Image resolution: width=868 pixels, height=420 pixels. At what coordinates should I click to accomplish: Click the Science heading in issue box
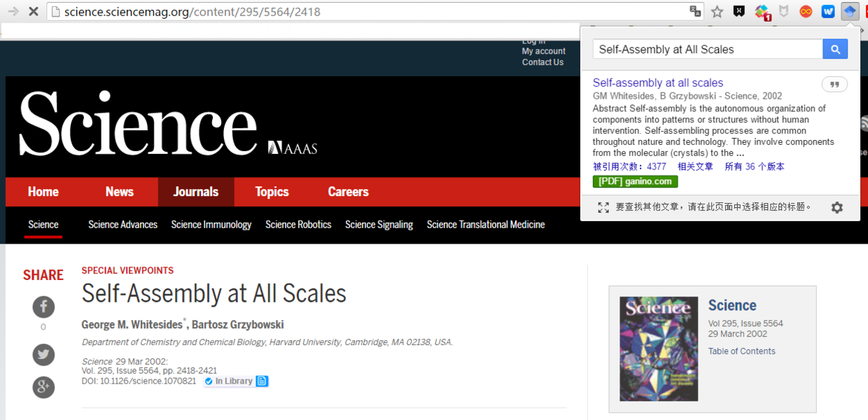[732, 305]
